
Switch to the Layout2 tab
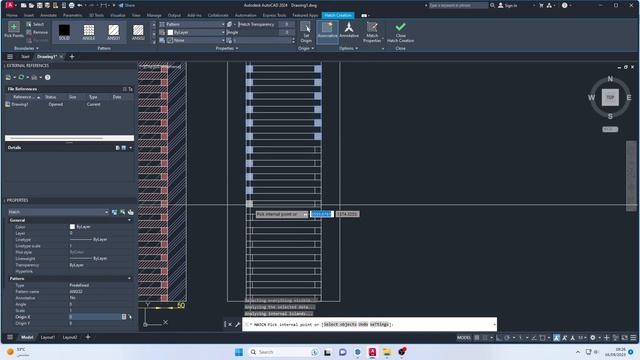(x=69, y=338)
